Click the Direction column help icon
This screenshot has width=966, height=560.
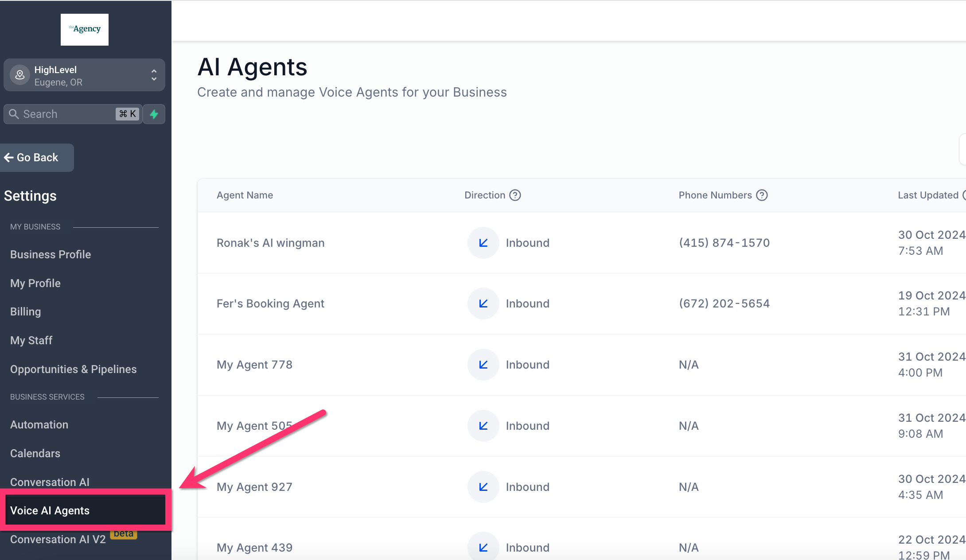515,195
